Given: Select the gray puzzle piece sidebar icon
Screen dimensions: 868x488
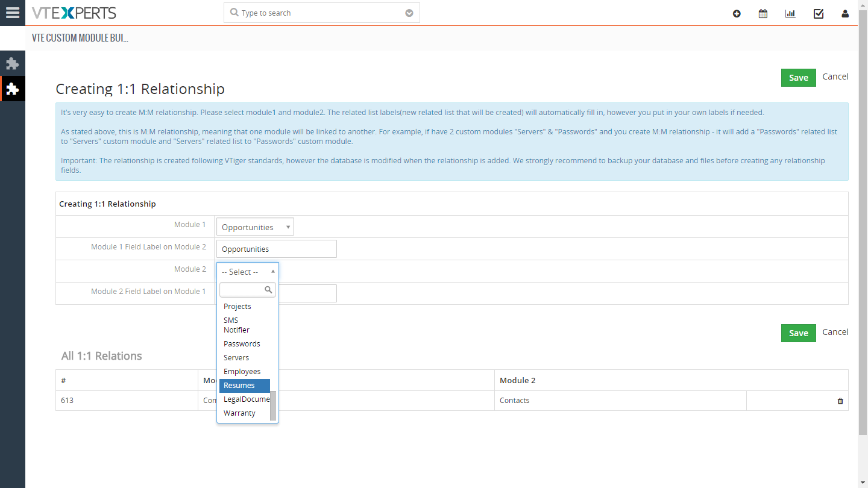Looking at the screenshot, I should [x=13, y=63].
